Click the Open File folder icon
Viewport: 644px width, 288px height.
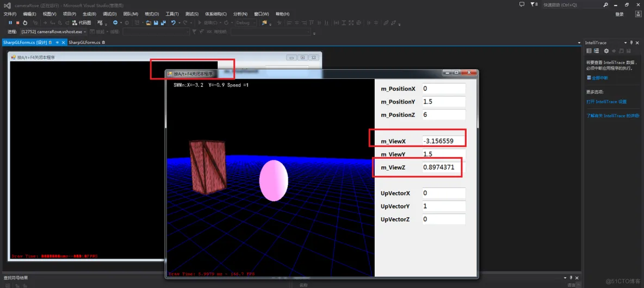pos(148,23)
